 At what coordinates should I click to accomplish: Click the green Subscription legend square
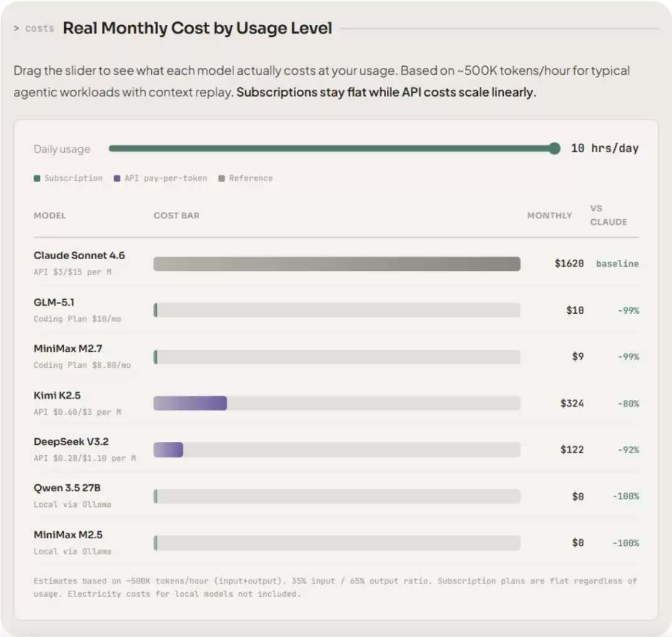37,178
